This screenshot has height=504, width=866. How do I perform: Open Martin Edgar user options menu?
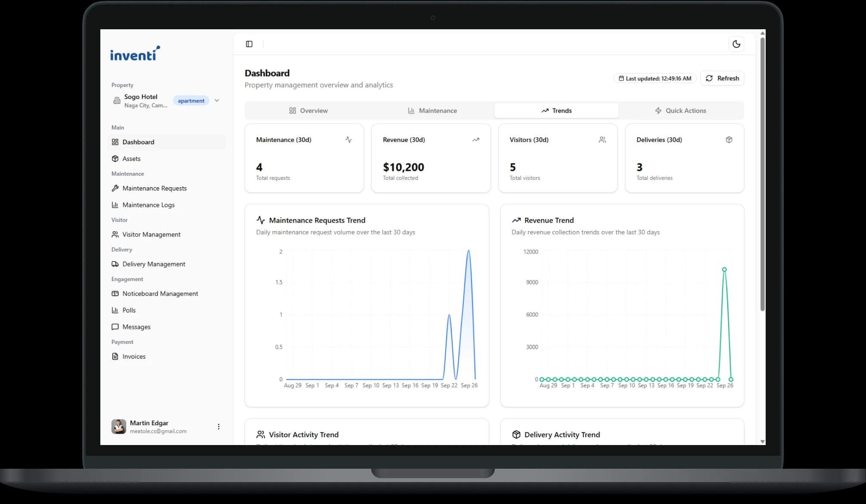pyautogui.click(x=219, y=427)
